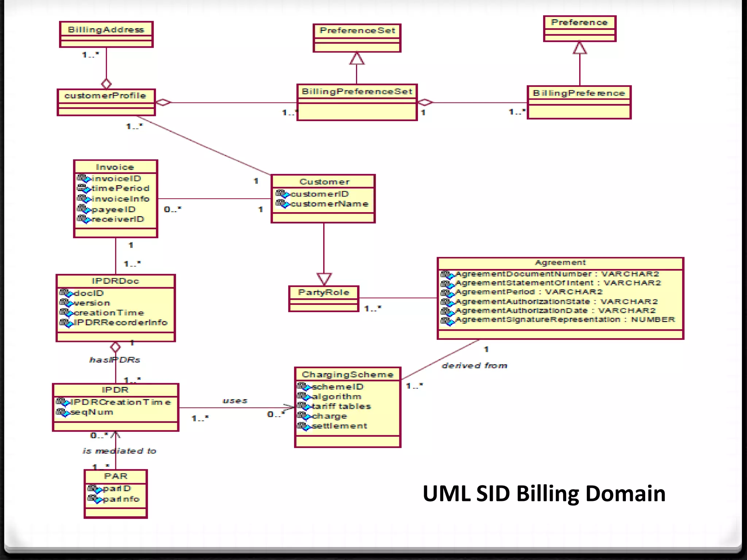This screenshot has width=747, height=560.
Task: Click the uses arrowhead at ChargingScheme
Action: click(289, 408)
